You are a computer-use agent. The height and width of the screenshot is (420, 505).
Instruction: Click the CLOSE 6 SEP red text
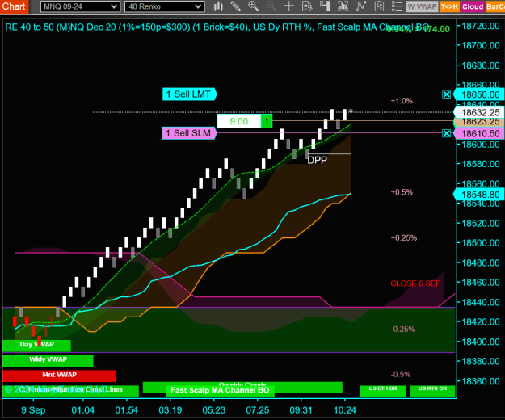[415, 283]
